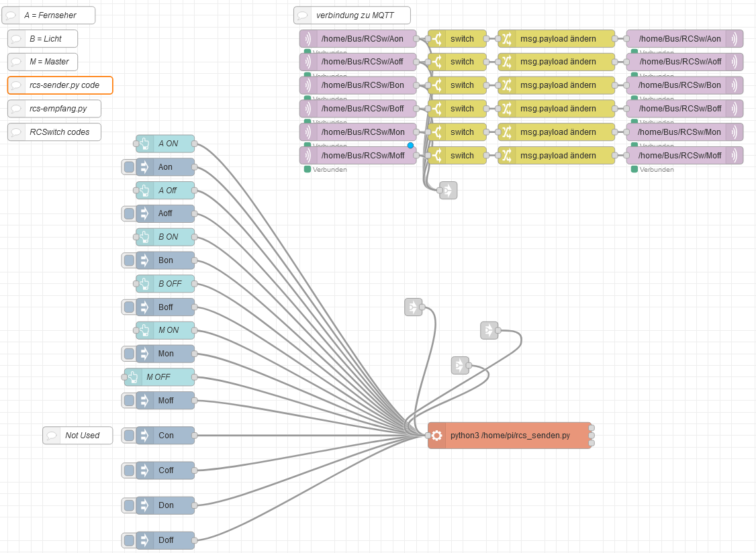Select the 'RCSwitch codes' comment node
756x553 pixels.
coord(54,132)
